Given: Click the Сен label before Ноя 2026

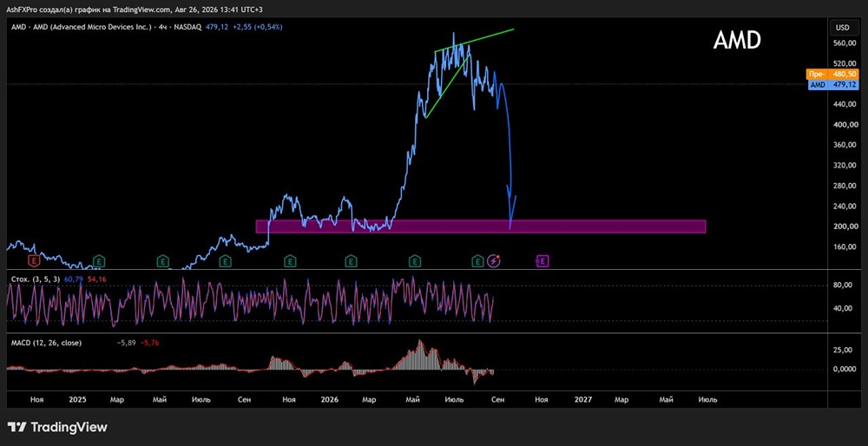Looking at the screenshot, I should pos(497,399).
